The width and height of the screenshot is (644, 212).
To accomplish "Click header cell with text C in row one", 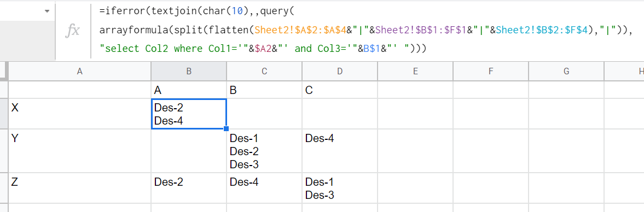I will (x=340, y=90).
